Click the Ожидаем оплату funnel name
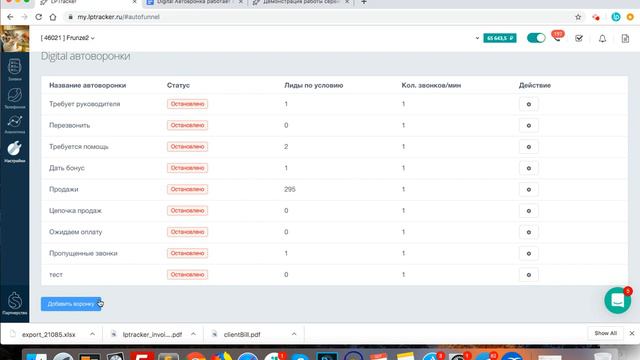640x360 pixels. (76, 232)
